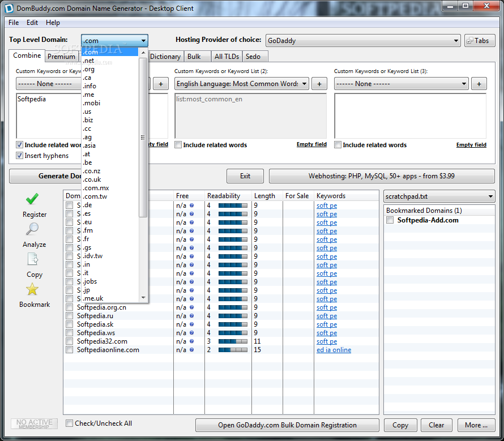The height and width of the screenshot is (441, 504).
Task: Click the TLD list scrollbar down arrow
Action: point(143,298)
